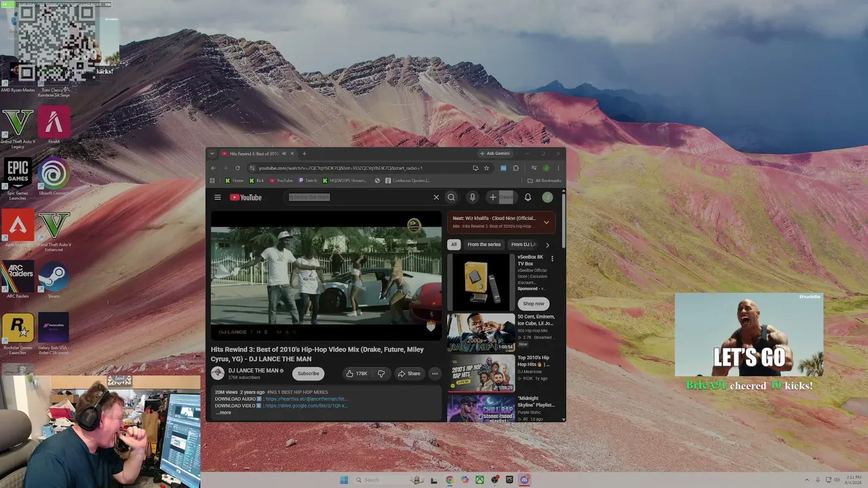Reload the YouTube page in Chrome
This screenshot has height=488, width=868.
click(x=237, y=168)
